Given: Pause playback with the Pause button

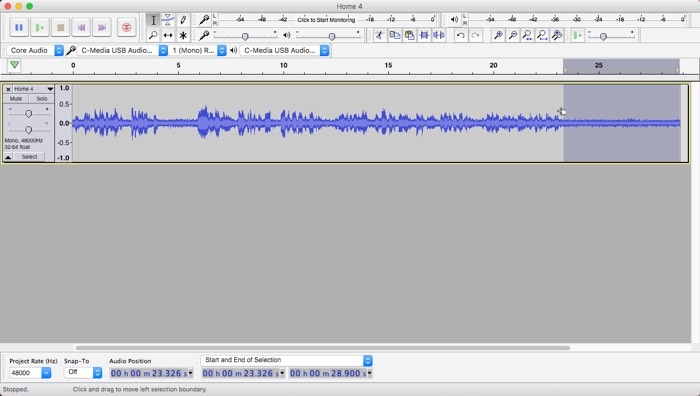Looking at the screenshot, I should point(19,27).
